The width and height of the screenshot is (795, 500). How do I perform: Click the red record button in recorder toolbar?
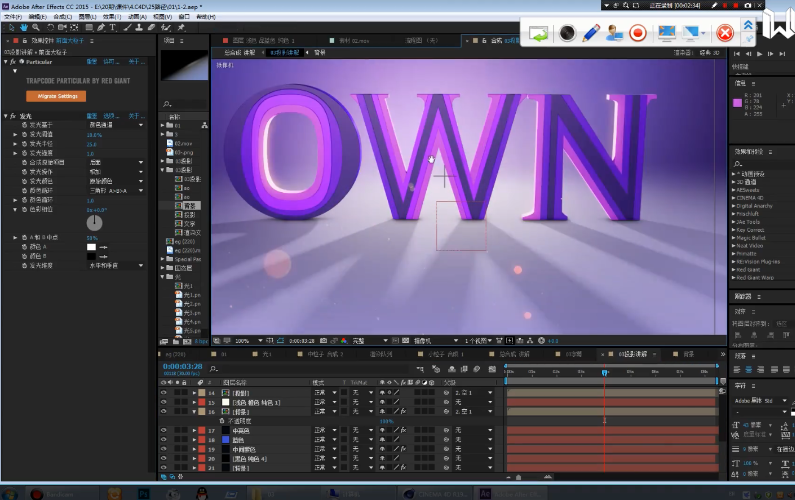tap(639, 33)
